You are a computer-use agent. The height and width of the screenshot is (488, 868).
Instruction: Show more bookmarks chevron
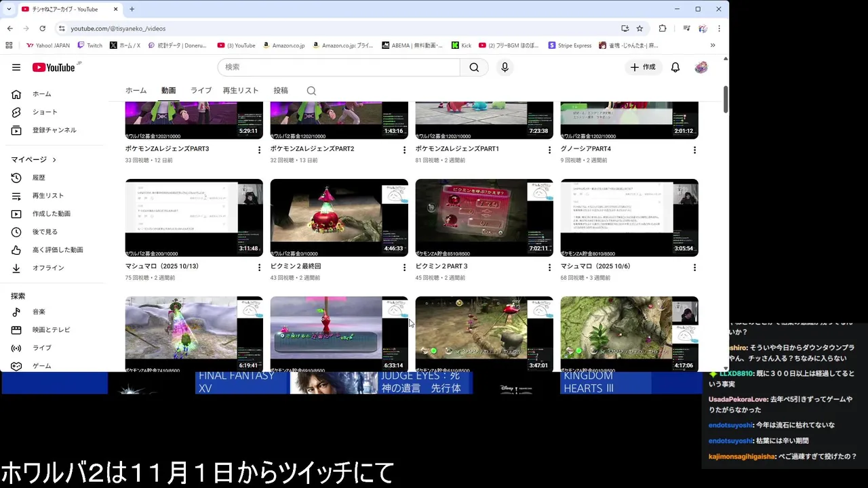point(713,45)
